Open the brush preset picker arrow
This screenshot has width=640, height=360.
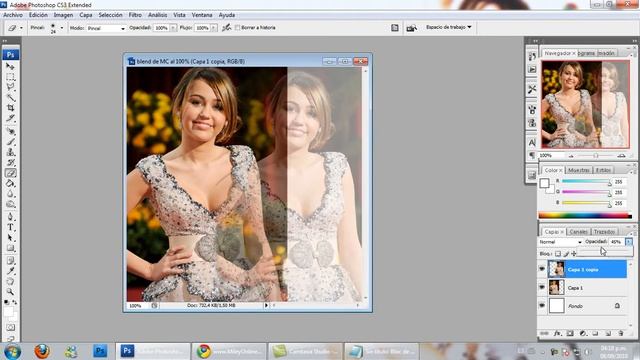click(x=62, y=28)
